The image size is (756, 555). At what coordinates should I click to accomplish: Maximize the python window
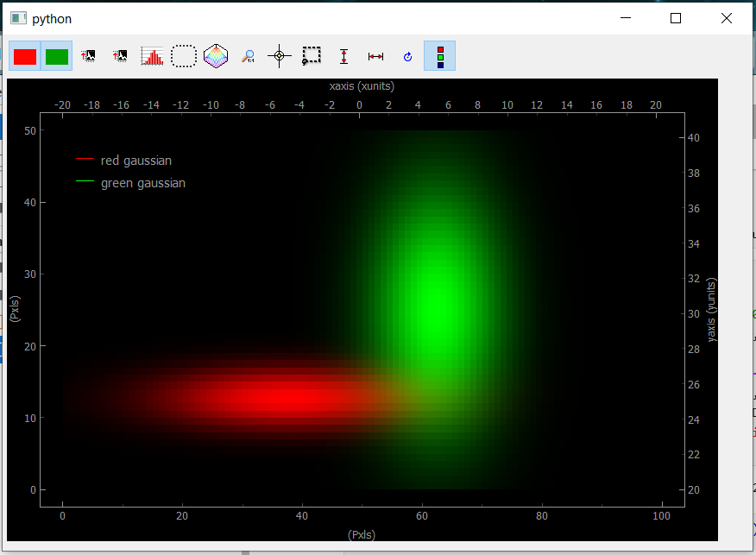click(x=676, y=18)
